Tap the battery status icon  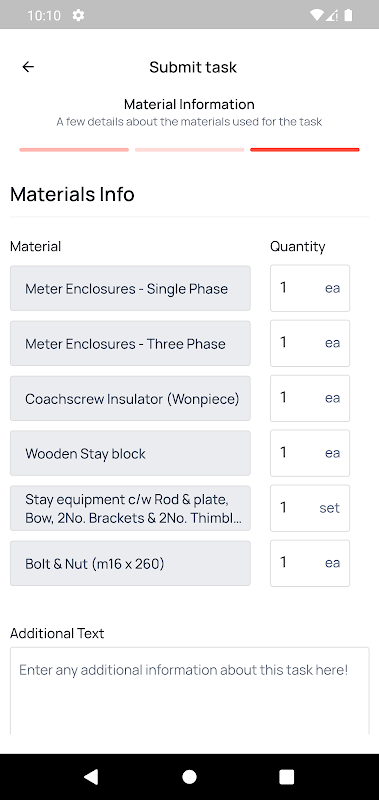pyautogui.click(x=348, y=15)
